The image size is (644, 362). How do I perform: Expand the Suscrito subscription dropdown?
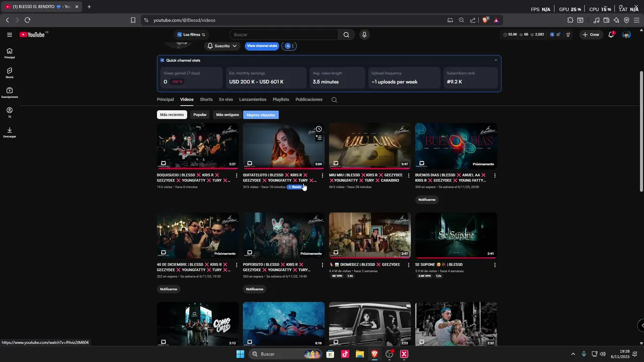(x=222, y=46)
